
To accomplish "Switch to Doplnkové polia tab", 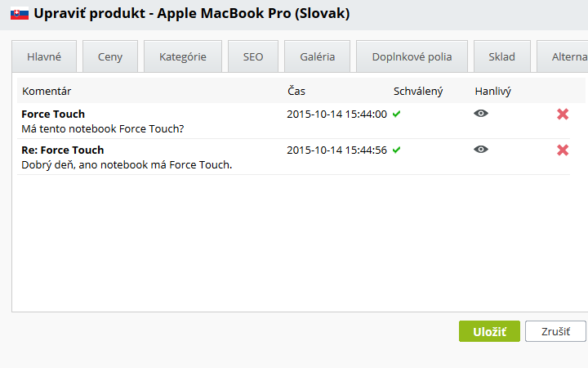I will click(412, 56).
